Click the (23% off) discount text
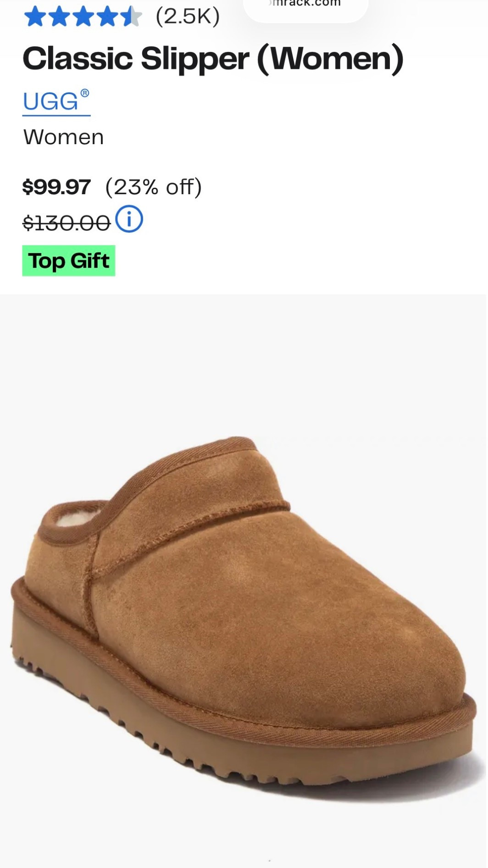The width and height of the screenshot is (488, 868). pyautogui.click(x=154, y=187)
